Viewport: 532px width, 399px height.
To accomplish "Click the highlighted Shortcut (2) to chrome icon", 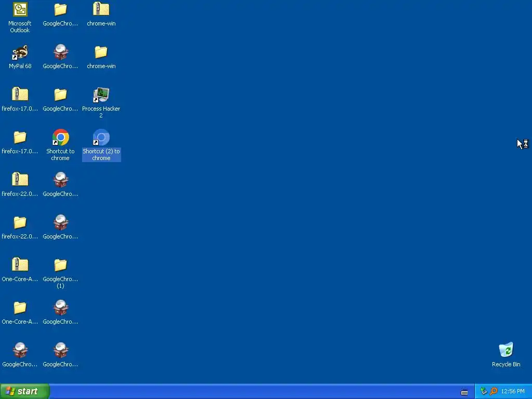I will (x=101, y=137).
